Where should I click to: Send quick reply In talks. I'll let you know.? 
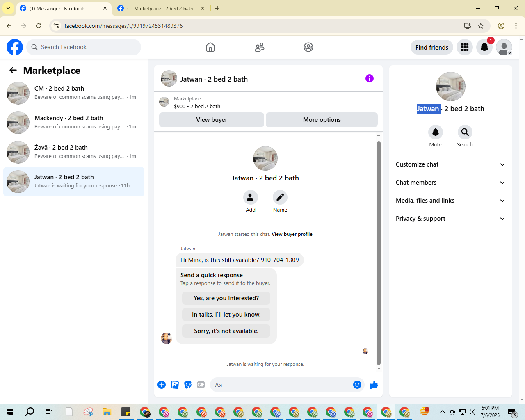click(226, 315)
